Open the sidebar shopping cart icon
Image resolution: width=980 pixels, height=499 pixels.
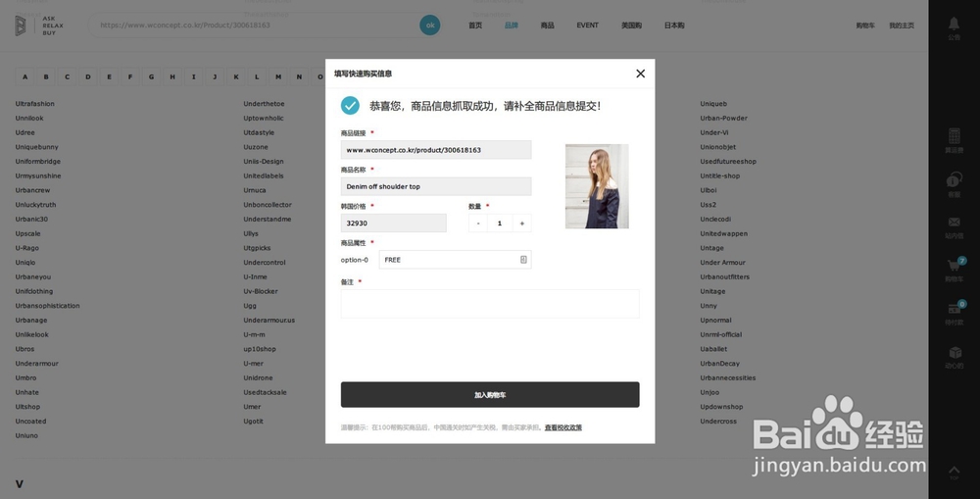(x=954, y=266)
